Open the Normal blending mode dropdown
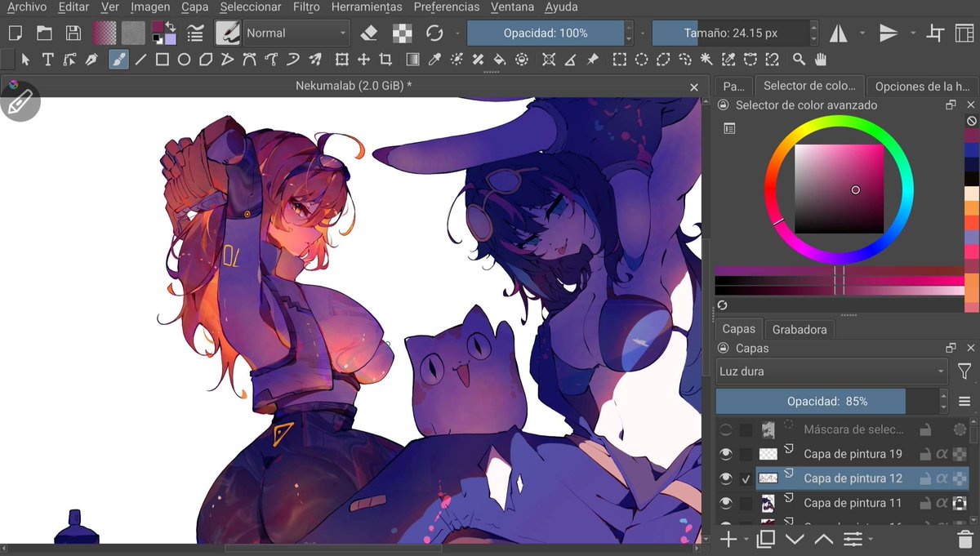This screenshot has width=980, height=556. tap(296, 33)
